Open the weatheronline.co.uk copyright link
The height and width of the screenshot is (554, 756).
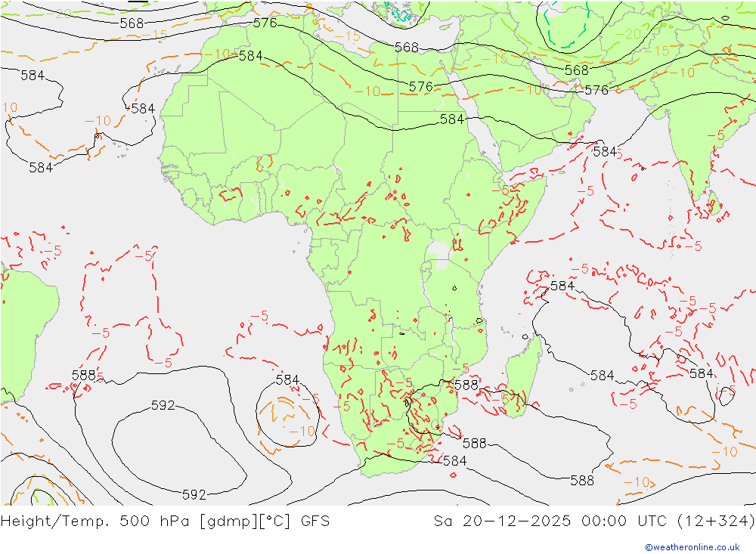(x=692, y=546)
